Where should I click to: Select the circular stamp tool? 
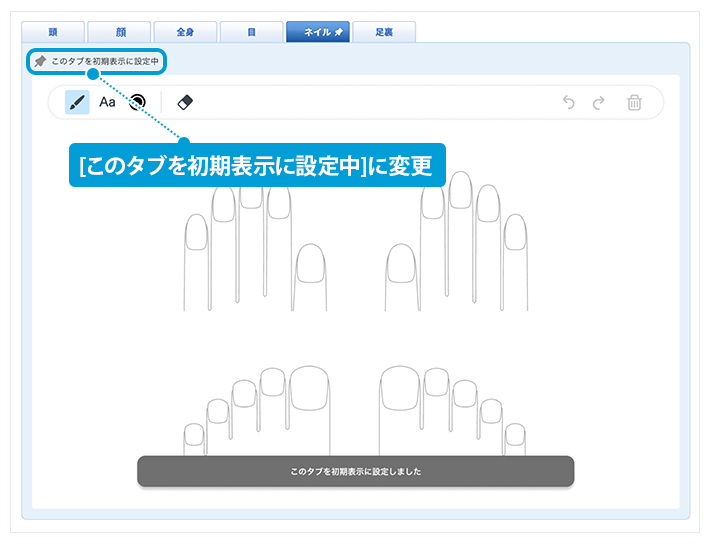137,102
